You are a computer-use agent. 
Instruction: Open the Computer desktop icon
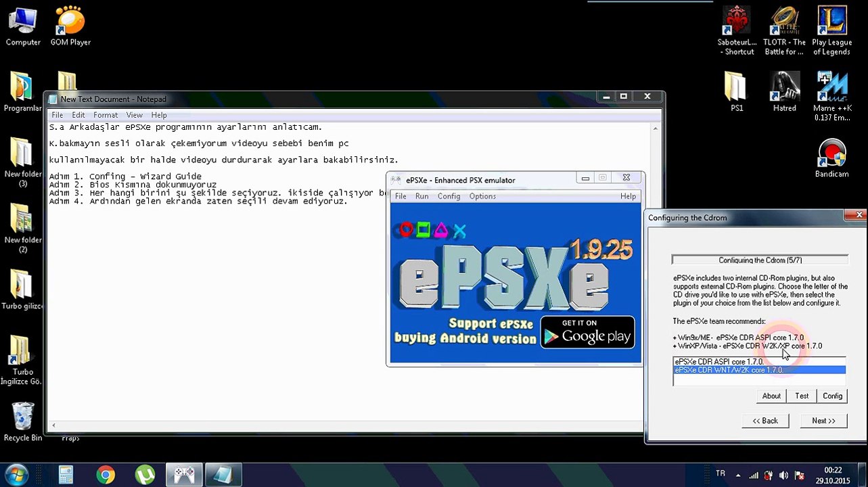23,27
